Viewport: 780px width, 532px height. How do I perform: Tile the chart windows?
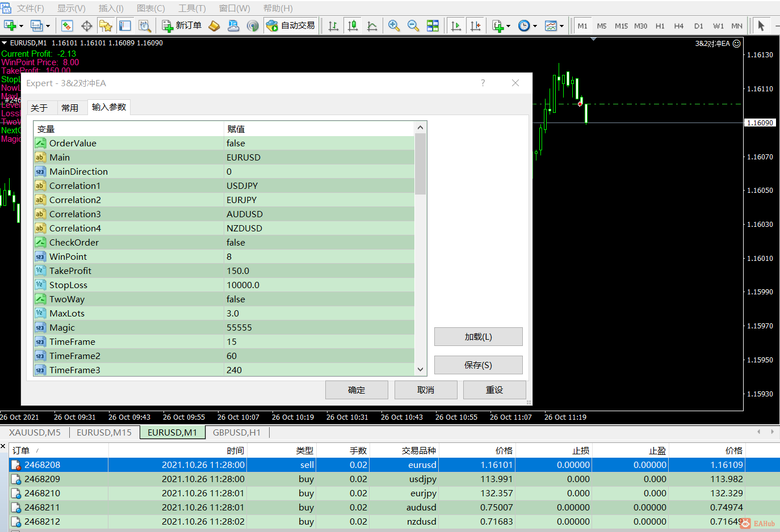coord(433,26)
